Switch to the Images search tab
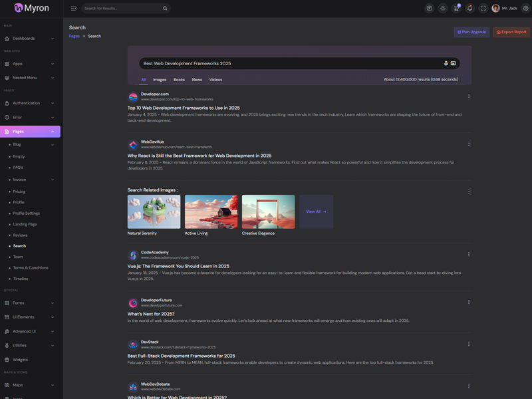This screenshot has height=399, width=532. click(x=160, y=80)
